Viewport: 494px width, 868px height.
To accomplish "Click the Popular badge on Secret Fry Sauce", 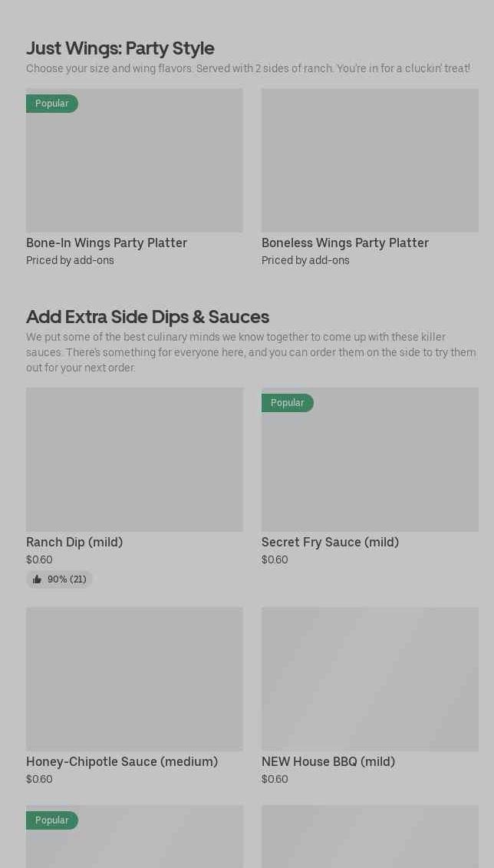I will click(x=288, y=402).
